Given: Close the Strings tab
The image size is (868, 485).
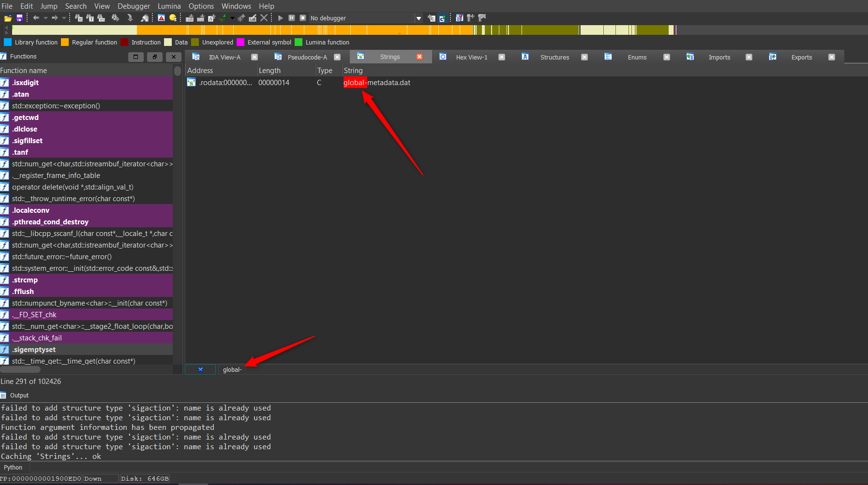Looking at the screenshot, I should (419, 57).
